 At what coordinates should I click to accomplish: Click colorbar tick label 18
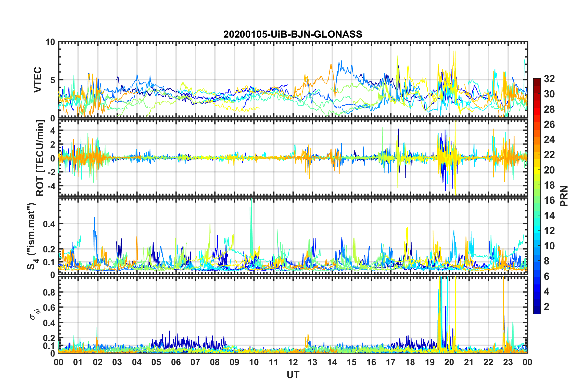coord(549,185)
